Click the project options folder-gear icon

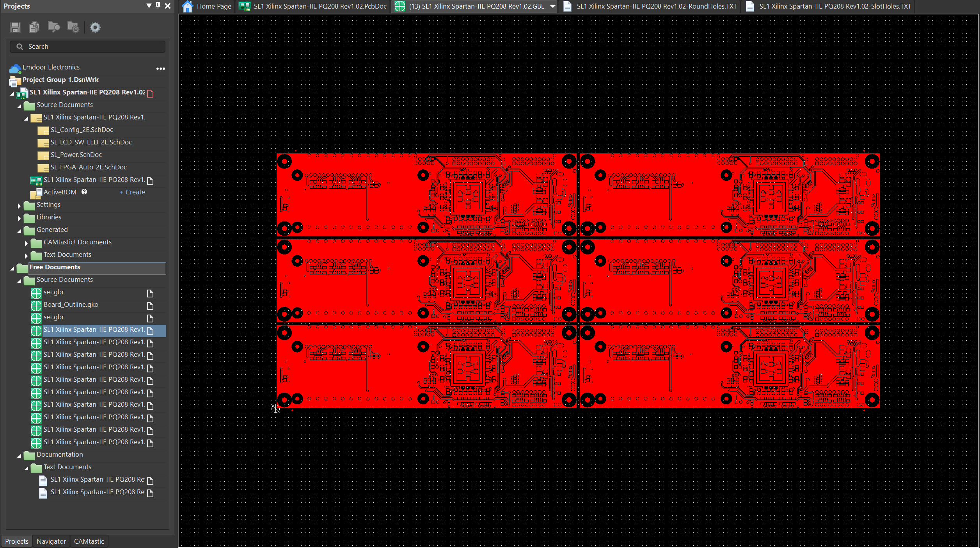click(73, 27)
